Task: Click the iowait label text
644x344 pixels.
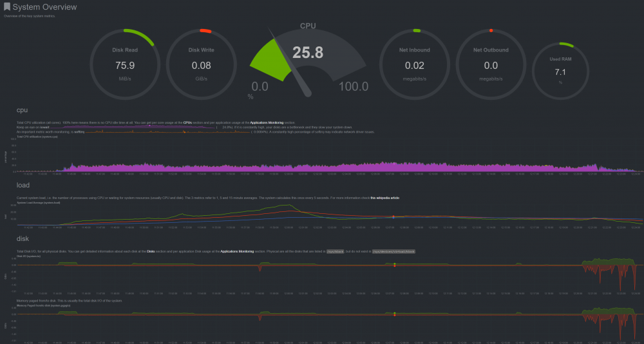Action: (x=44, y=128)
